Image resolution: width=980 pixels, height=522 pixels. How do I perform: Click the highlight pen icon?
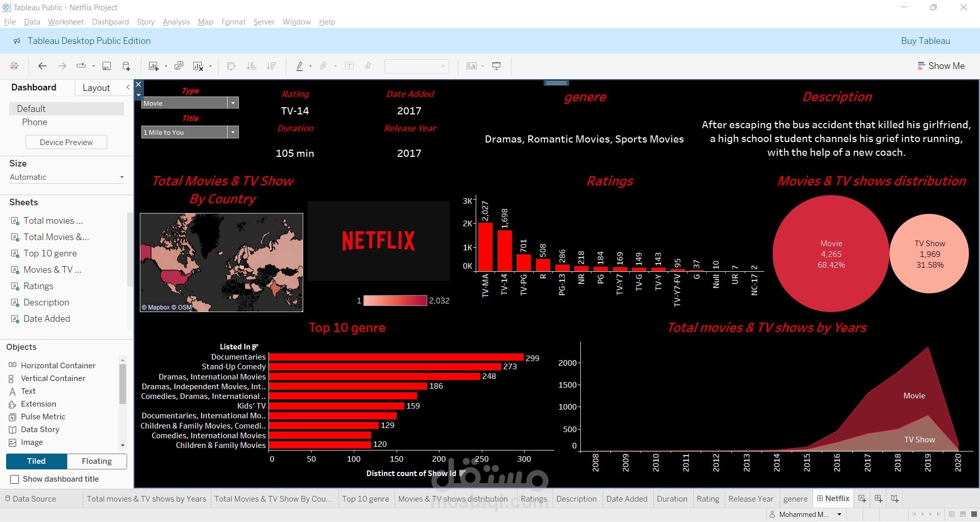tap(300, 66)
